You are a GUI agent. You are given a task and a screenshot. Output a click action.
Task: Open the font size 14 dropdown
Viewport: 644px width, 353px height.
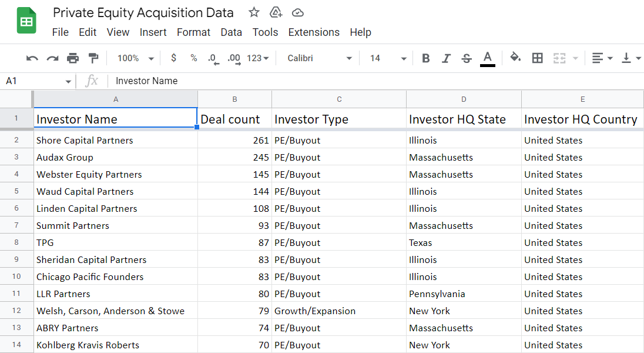pos(388,58)
